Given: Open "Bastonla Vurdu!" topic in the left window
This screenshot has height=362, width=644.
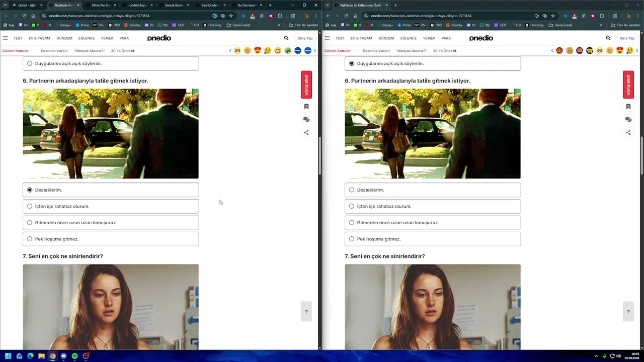Looking at the screenshot, I should [54, 51].
